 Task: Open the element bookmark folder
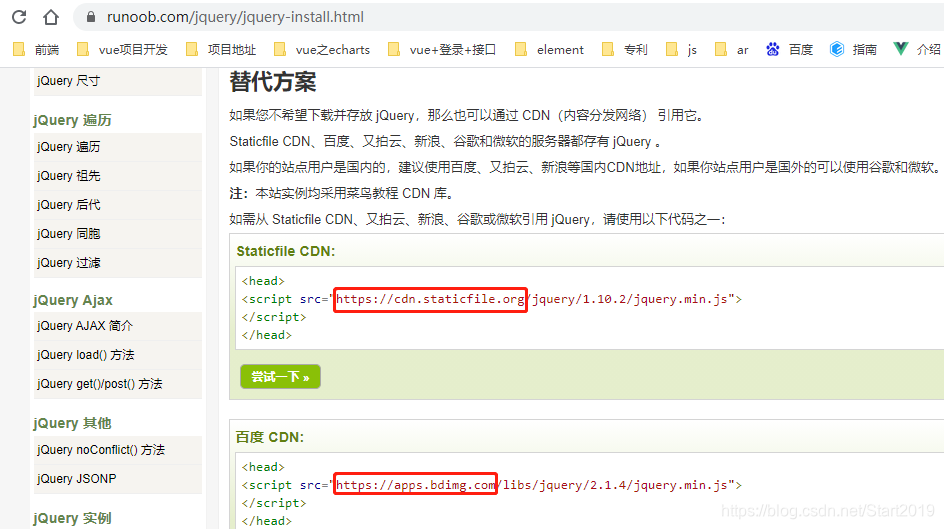[x=549, y=49]
